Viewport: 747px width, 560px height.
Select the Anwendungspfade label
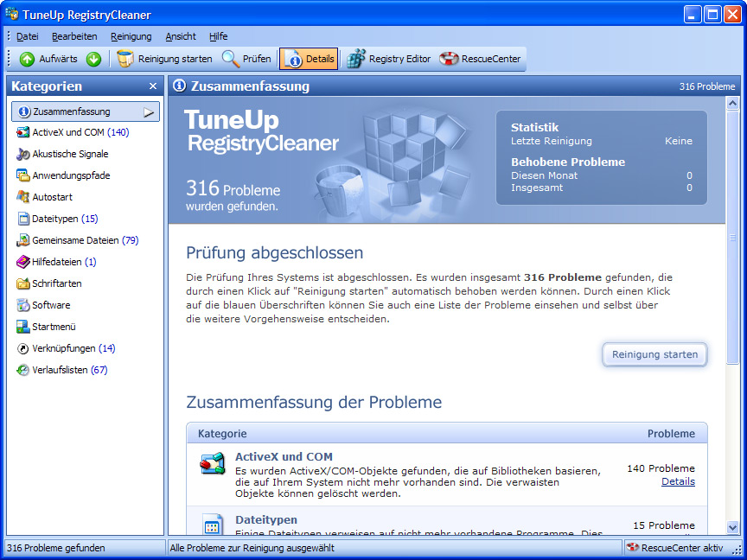pyautogui.click(x=71, y=175)
